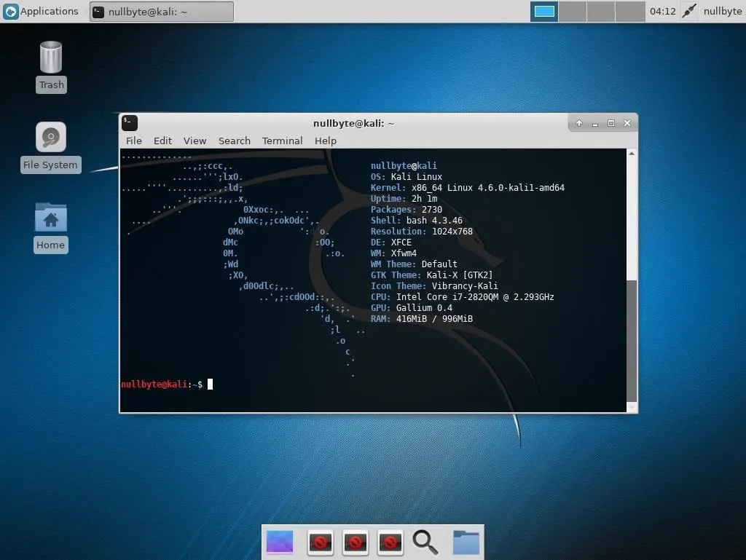The height and width of the screenshot is (560, 746).
Task: Click the Applications label in top panel
Action: (49, 11)
